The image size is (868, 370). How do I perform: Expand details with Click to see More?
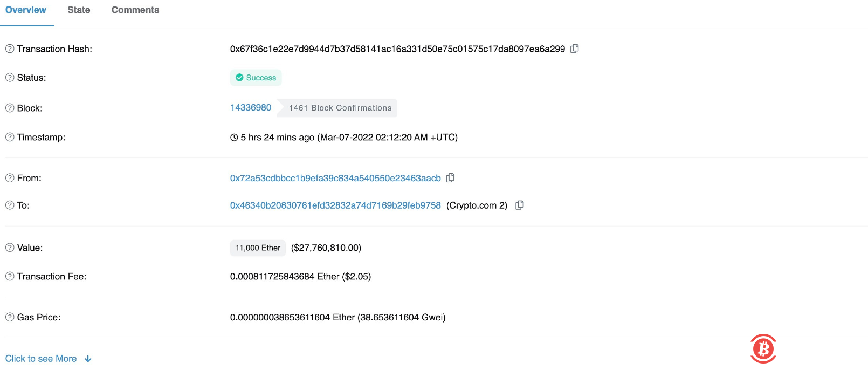40,358
